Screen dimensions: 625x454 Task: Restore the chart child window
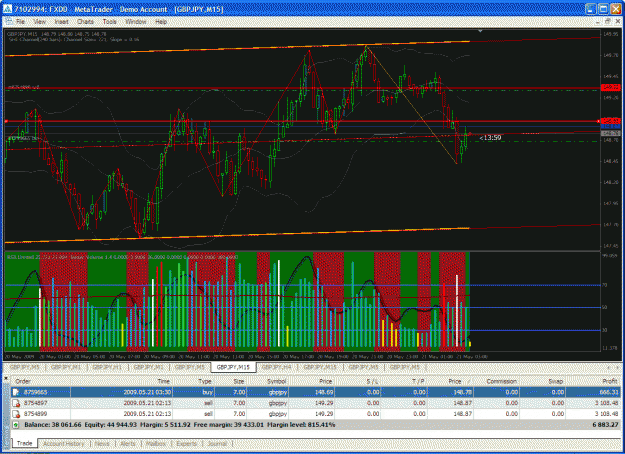607,21
